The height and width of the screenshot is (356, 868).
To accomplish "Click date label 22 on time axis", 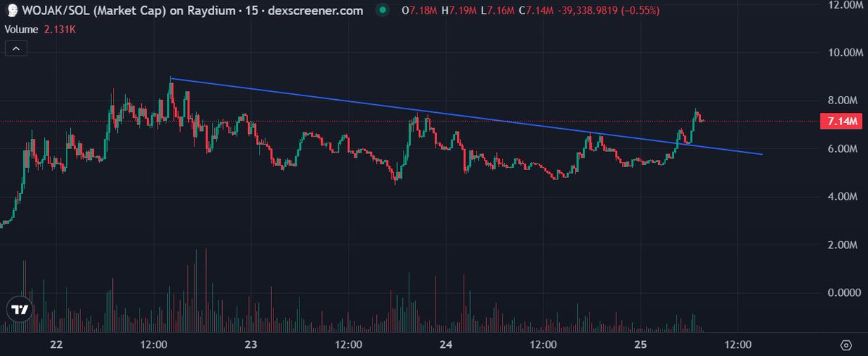I will click(58, 344).
